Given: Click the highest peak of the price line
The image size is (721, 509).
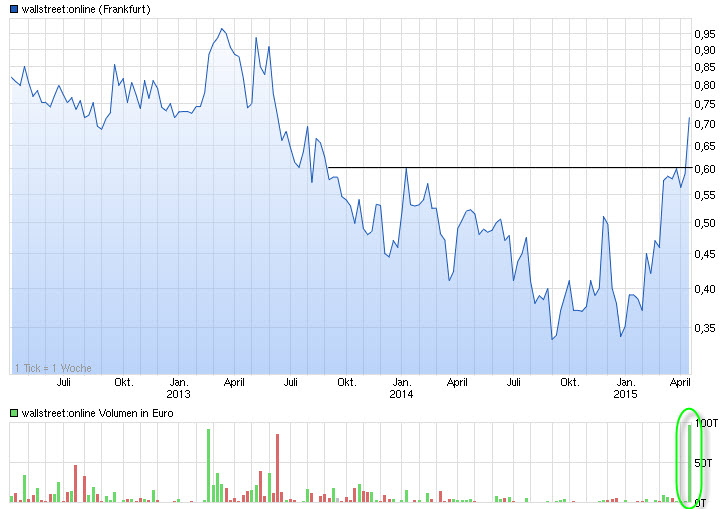Looking at the screenshot, I should click(221, 29).
